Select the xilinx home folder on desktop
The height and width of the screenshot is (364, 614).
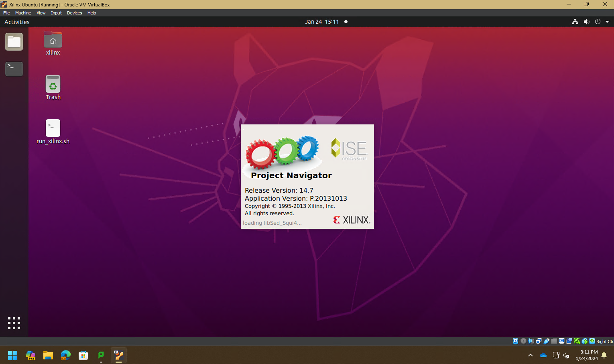(x=53, y=43)
